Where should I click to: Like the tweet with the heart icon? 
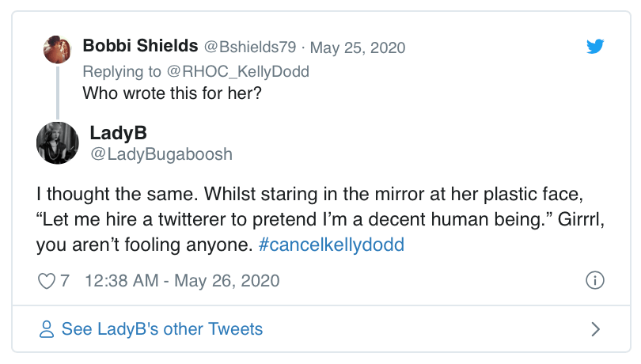(x=47, y=280)
